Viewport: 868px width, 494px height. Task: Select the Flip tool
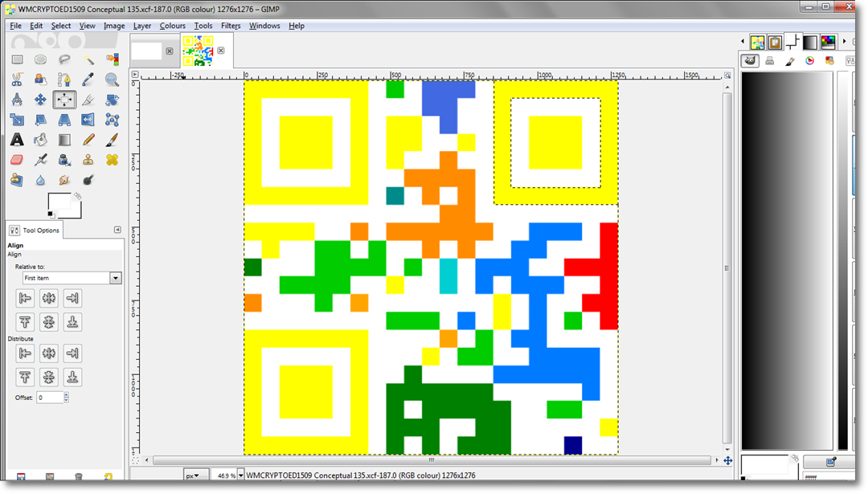[88, 120]
